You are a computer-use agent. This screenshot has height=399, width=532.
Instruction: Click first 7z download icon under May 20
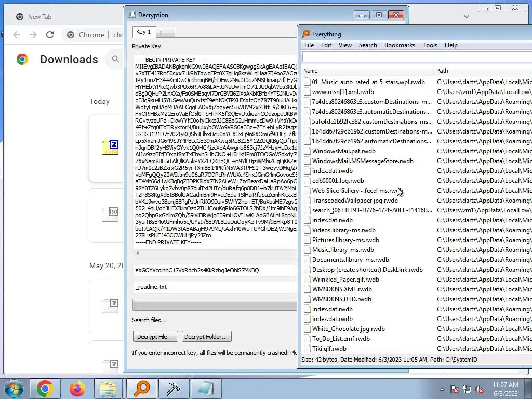click(110, 305)
